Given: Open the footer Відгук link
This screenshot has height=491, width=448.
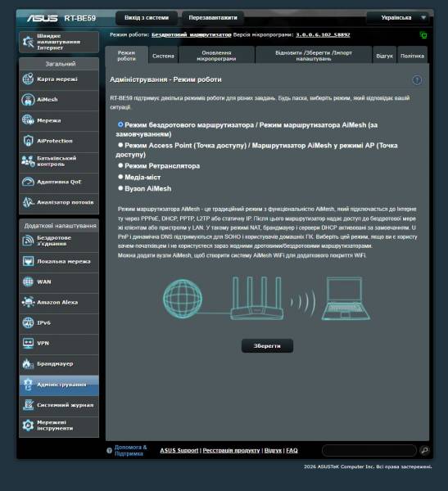Looking at the screenshot, I should point(273,450).
